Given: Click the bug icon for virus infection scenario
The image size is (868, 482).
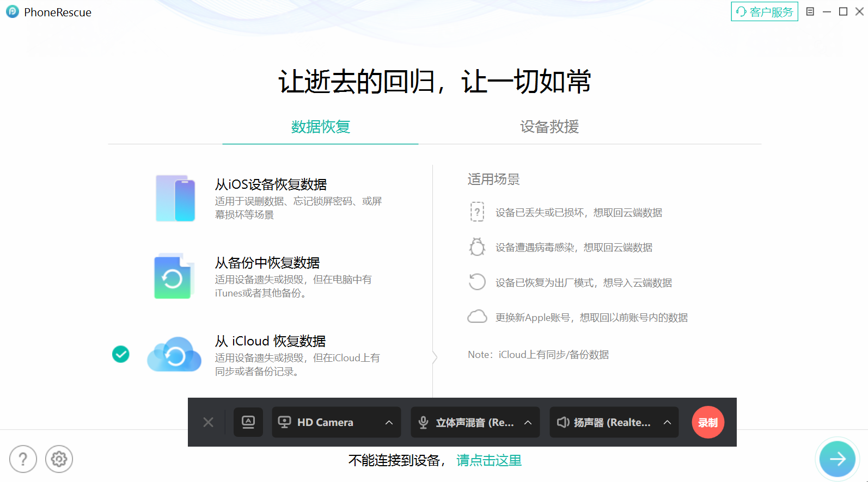Looking at the screenshot, I should [x=477, y=247].
